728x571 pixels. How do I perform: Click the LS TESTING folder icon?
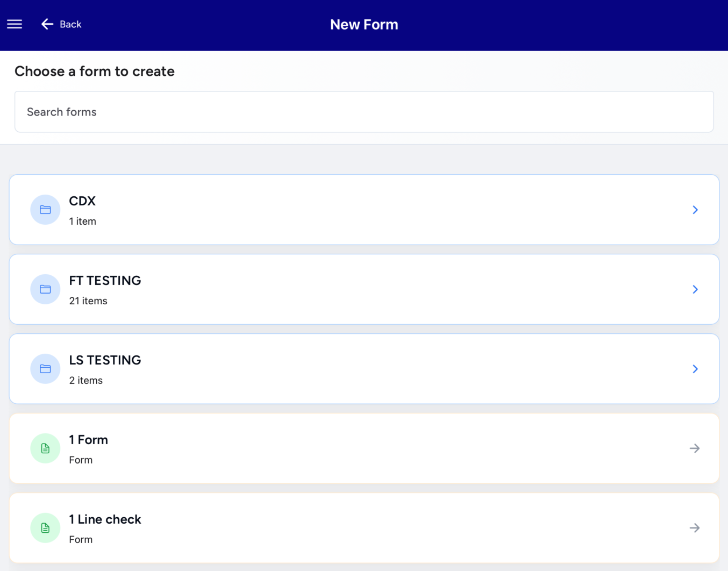pos(45,369)
